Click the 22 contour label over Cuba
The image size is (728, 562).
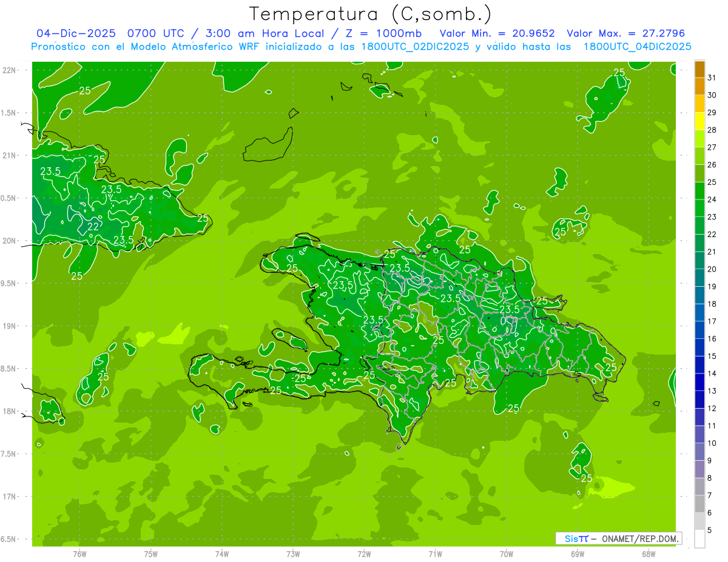[x=93, y=227]
